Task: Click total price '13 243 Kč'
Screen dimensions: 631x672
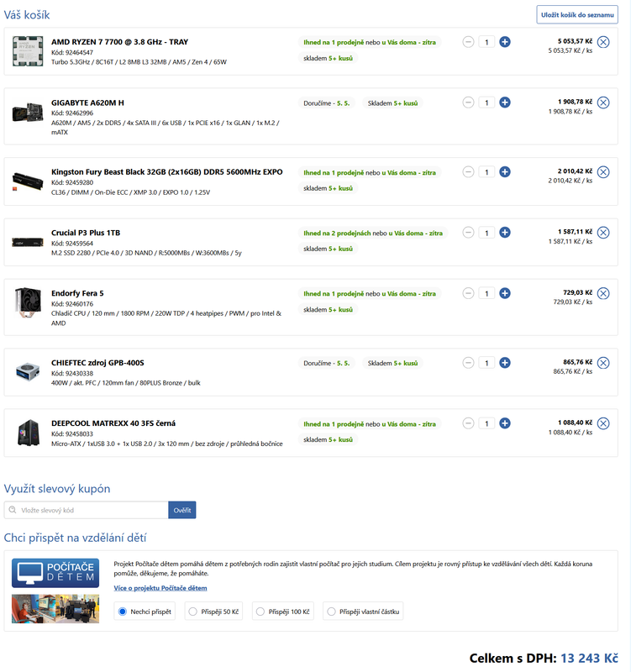Action: (x=590, y=658)
